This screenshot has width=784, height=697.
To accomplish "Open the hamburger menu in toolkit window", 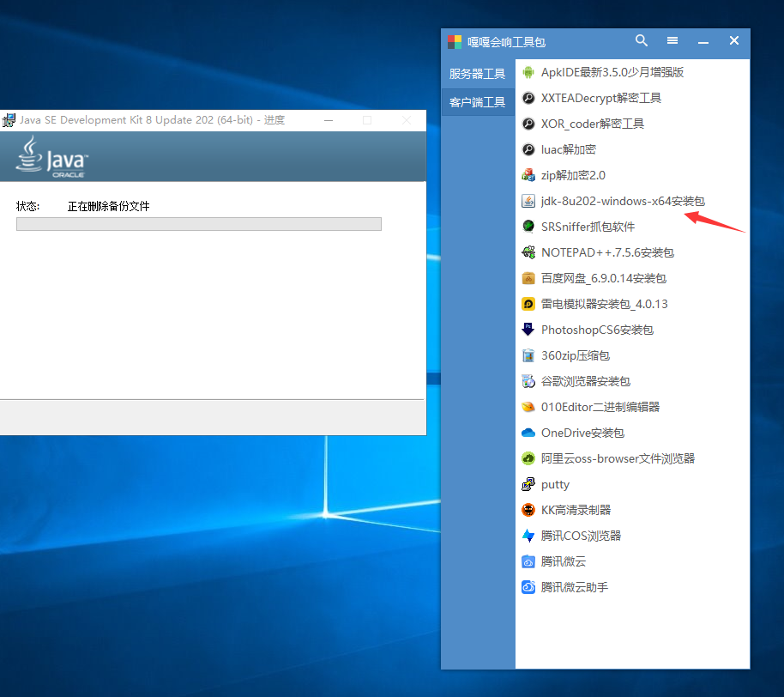I will (672, 40).
